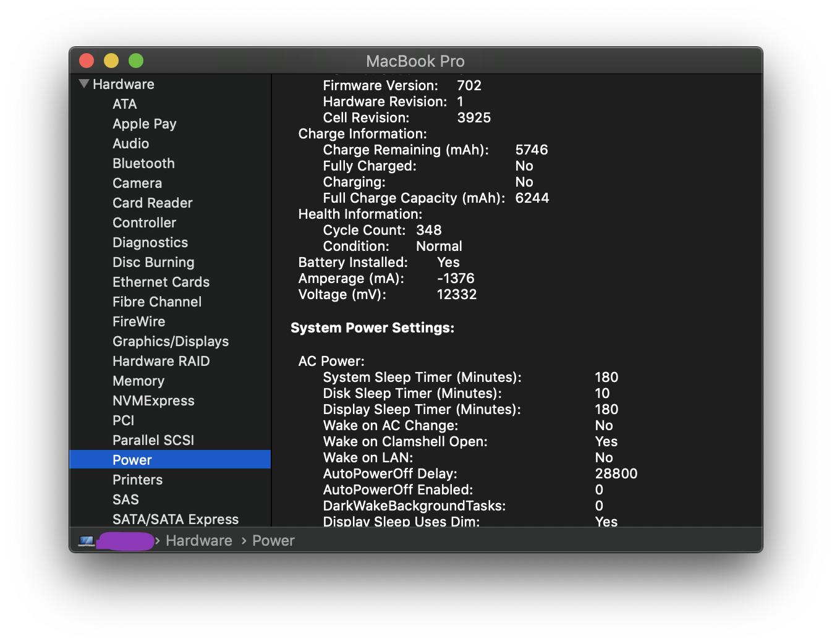Viewport: 832px width, 644px height.
Task: Click the AutoPowerOff Delay value 28800
Action: coord(616,473)
